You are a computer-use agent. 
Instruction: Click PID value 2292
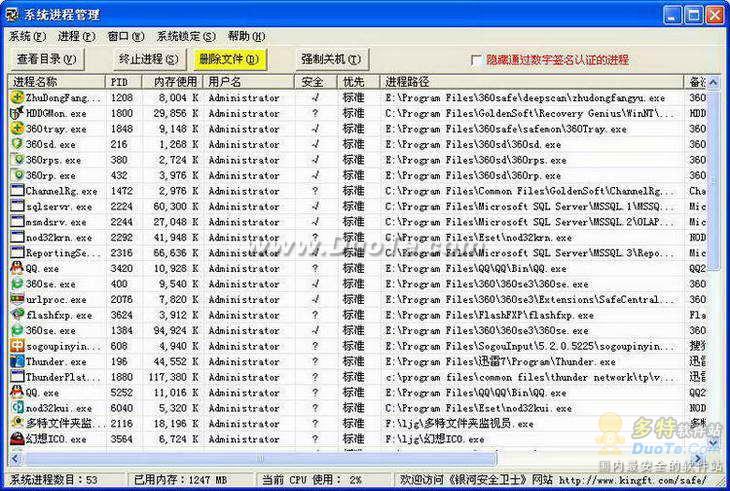tap(122, 237)
